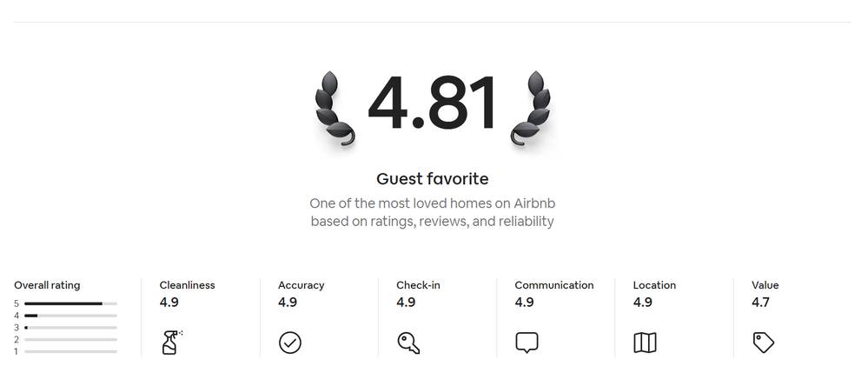
Task: Click the Cleanliness 4.9 score
Action: click(x=169, y=303)
